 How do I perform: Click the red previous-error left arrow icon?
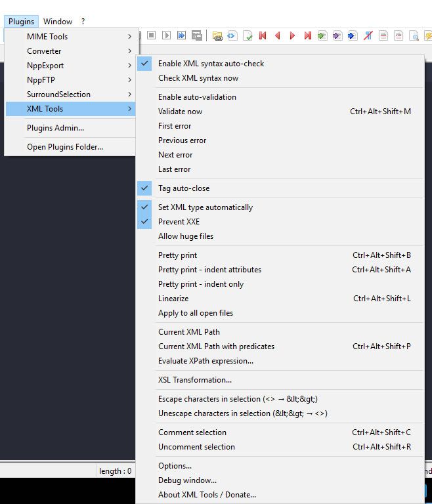pos(278,35)
